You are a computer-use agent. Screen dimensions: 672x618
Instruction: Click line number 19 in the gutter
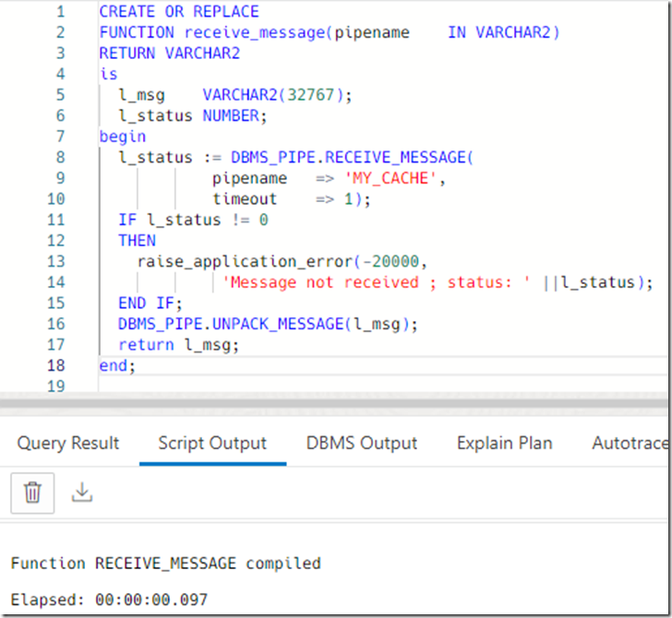pos(56,386)
